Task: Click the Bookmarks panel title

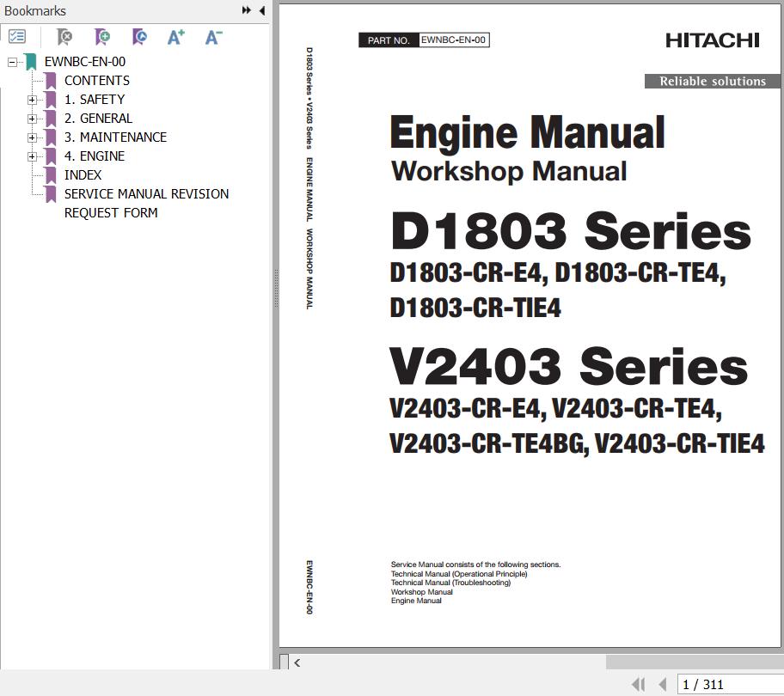Action: pos(35,10)
